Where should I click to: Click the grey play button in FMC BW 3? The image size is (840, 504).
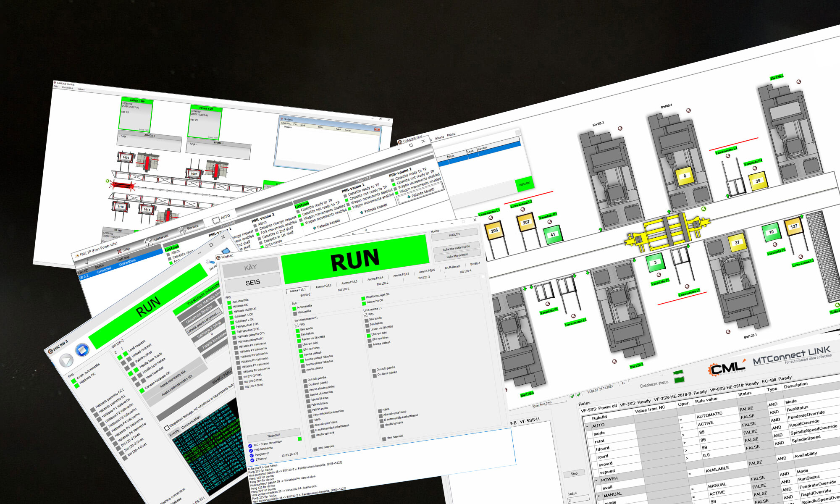66,360
